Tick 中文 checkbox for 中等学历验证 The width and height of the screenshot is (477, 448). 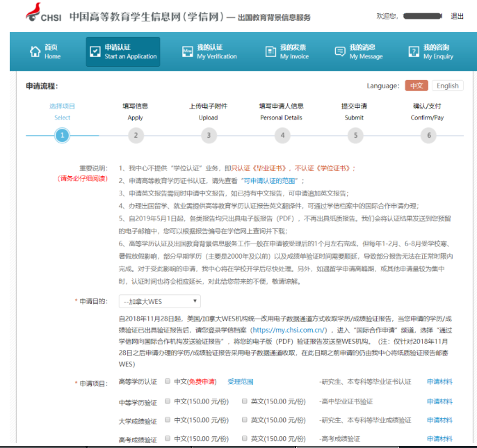(168, 401)
